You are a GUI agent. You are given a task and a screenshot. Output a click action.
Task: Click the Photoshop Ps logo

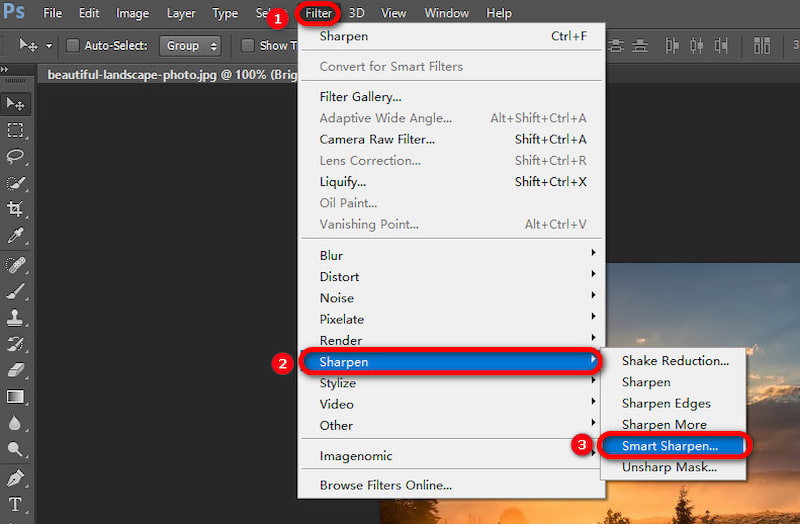[x=13, y=11]
